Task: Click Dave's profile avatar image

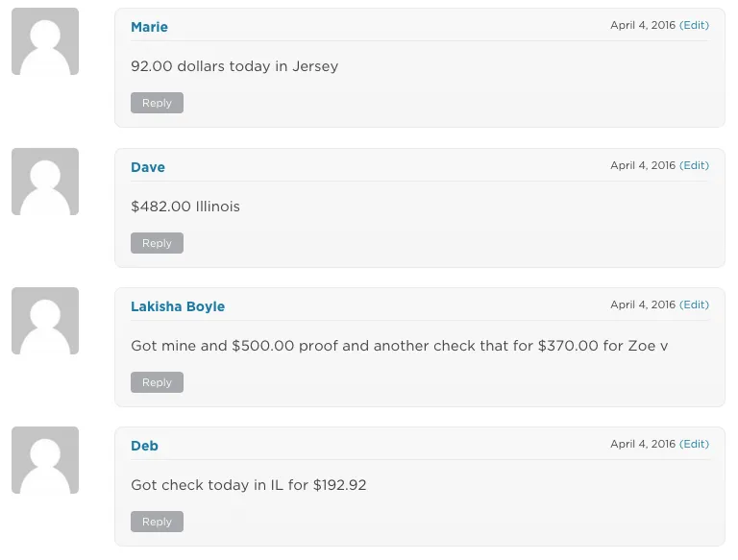Action: pyautogui.click(x=45, y=181)
